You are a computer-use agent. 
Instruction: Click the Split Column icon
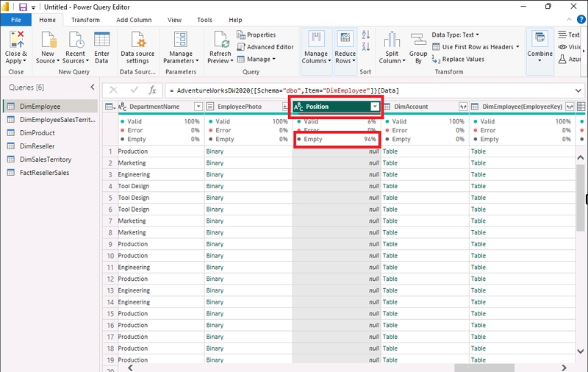(392, 40)
